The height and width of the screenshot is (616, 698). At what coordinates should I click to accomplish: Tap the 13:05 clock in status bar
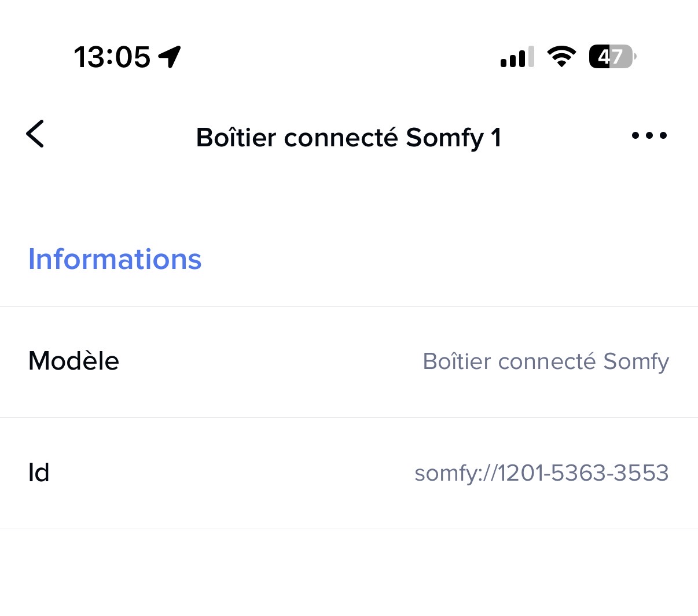tap(112, 57)
